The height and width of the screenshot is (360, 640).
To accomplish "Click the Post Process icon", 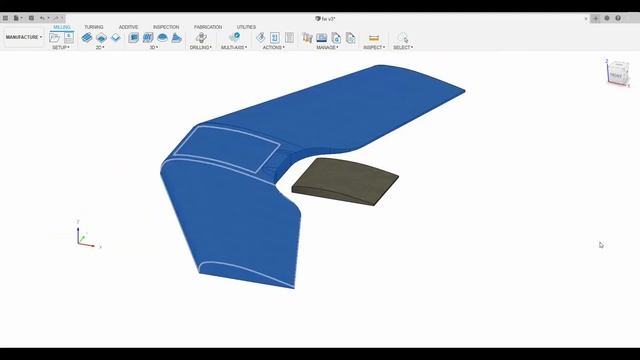I will [x=275, y=38].
